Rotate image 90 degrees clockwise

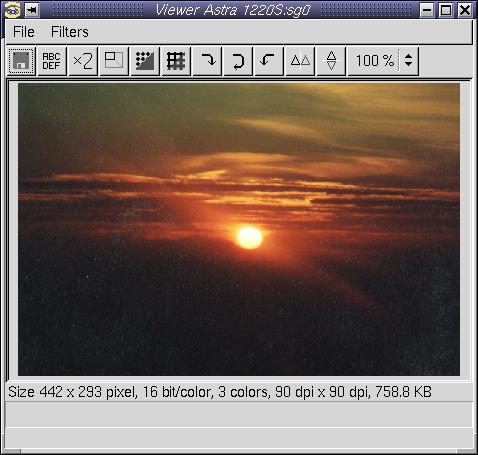point(207,61)
